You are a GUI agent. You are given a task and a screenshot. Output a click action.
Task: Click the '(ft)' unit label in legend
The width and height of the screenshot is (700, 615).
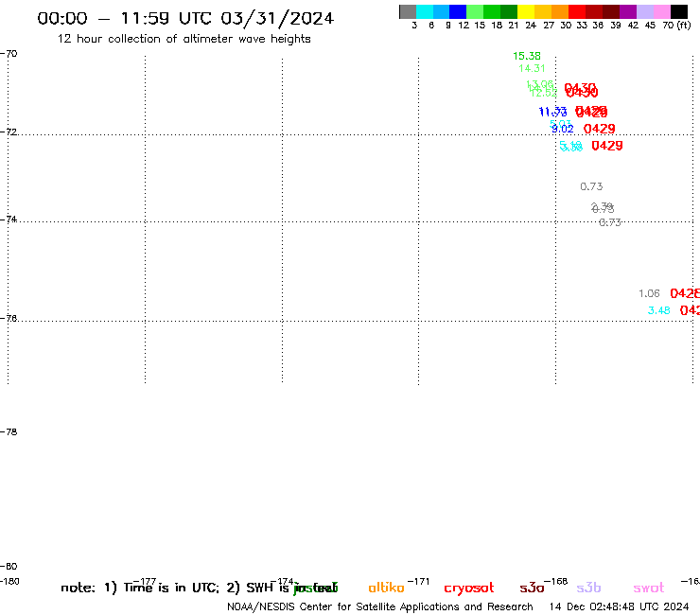click(684, 25)
